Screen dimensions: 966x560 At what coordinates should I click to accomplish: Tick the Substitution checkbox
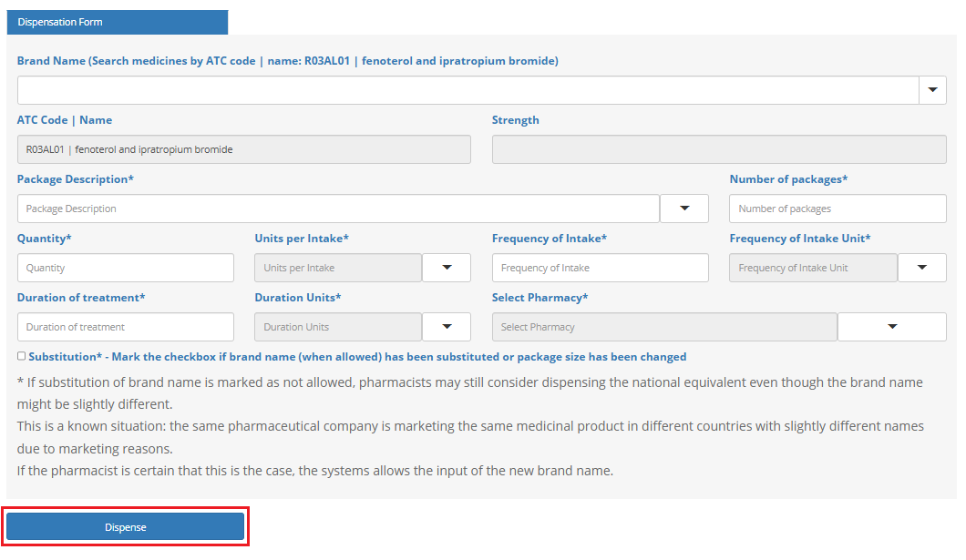click(22, 357)
